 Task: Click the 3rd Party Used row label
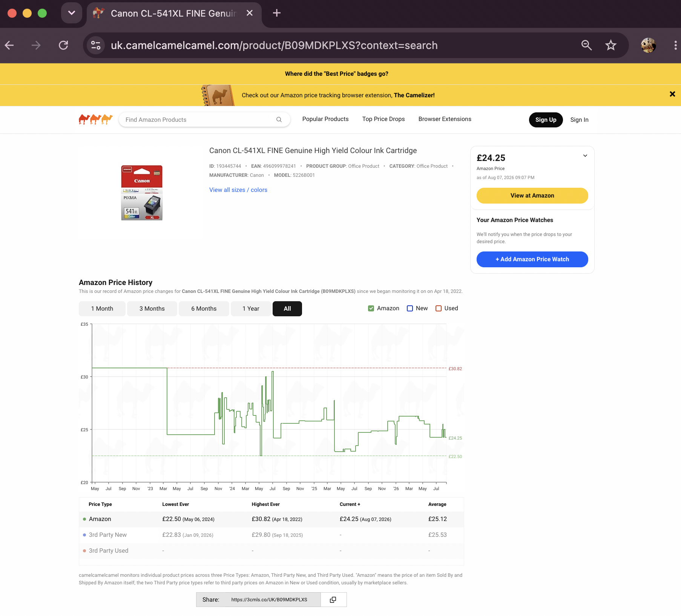pyautogui.click(x=109, y=551)
